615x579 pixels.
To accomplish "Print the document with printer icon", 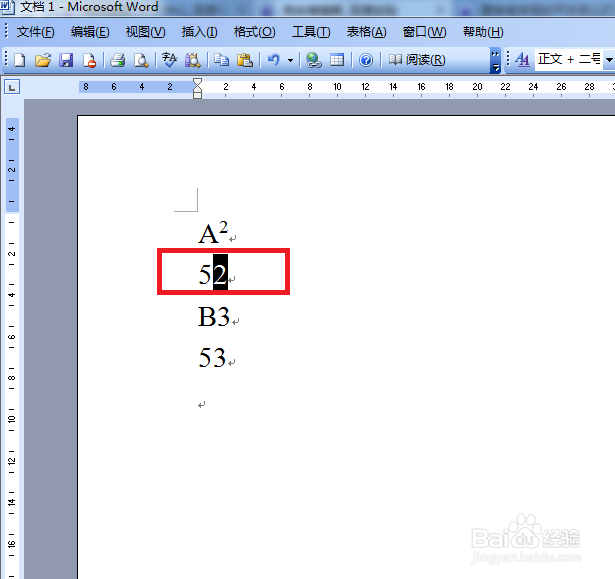I will [117, 60].
